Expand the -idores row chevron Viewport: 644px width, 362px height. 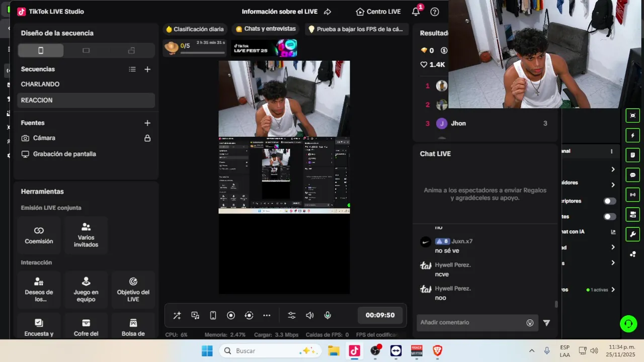tap(613, 185)
